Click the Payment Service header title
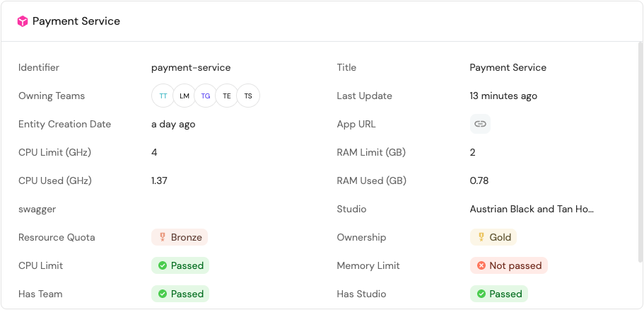The width and height of the screenshot is (644, 310). [76, 21]
